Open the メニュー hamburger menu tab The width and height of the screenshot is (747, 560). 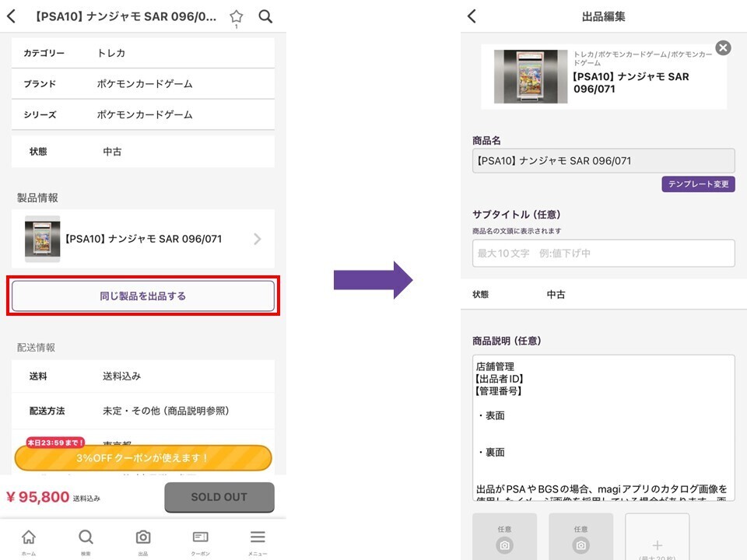tap(258, 542)
